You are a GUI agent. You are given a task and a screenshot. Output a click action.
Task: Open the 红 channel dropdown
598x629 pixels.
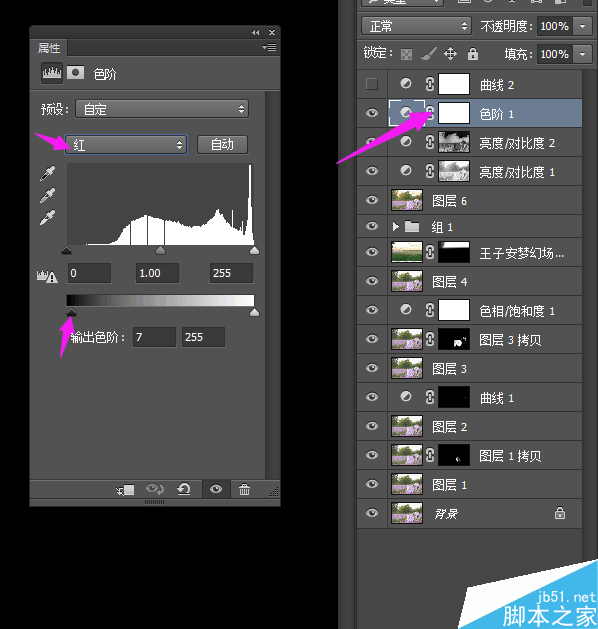click(x=126, y=144)
